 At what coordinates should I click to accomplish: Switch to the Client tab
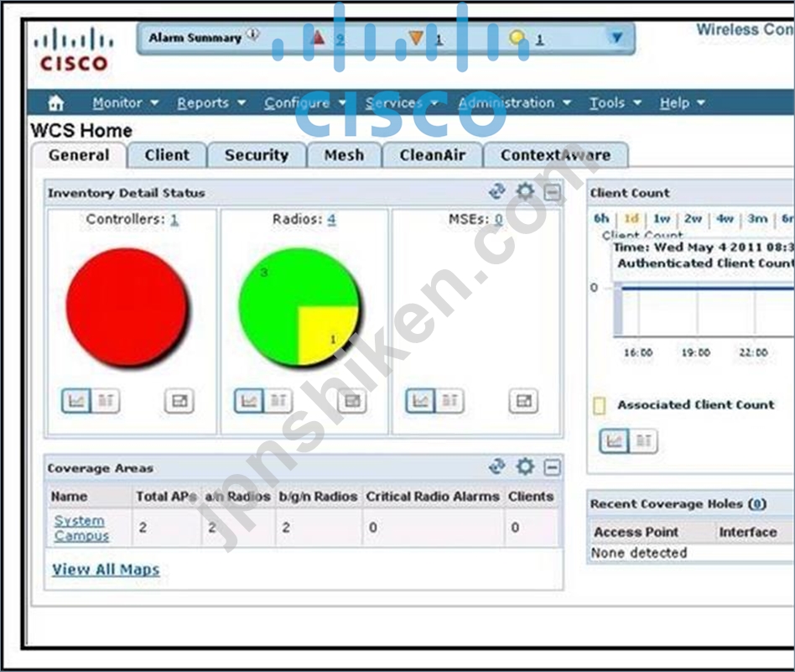pos(167,155)
